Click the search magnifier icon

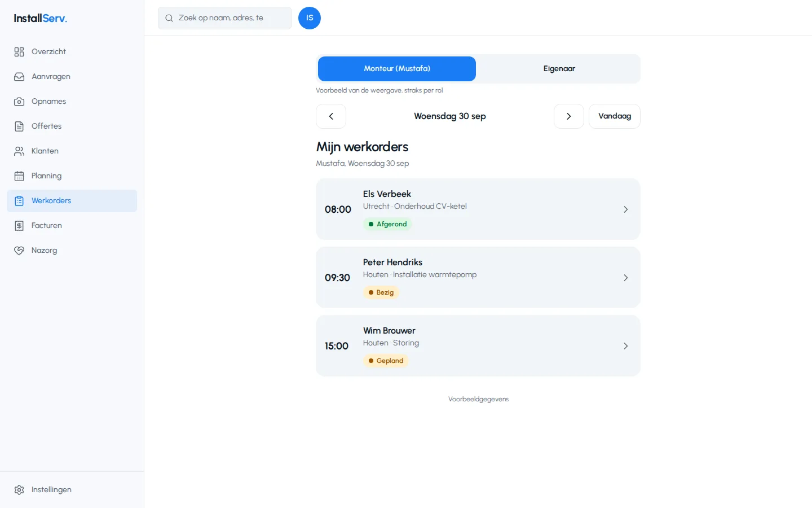pos(169,18)
